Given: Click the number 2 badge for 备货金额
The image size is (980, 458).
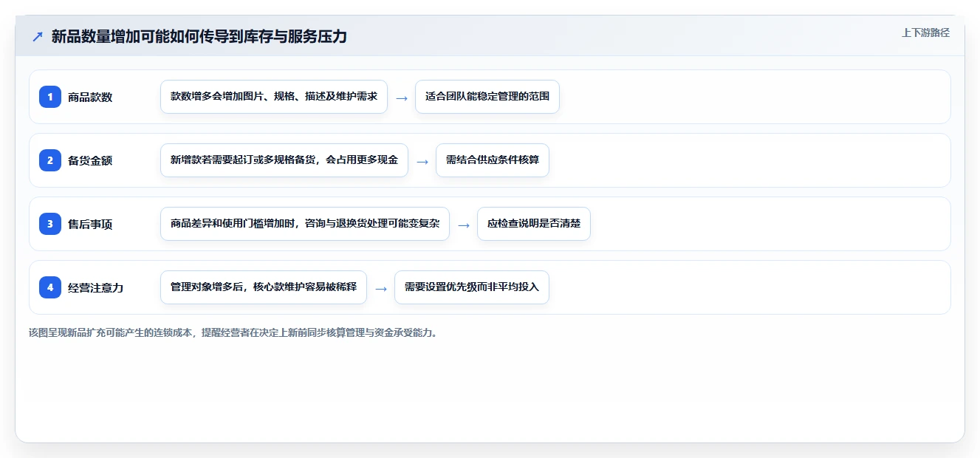Looking at the screenshot, I should (50, 160).
